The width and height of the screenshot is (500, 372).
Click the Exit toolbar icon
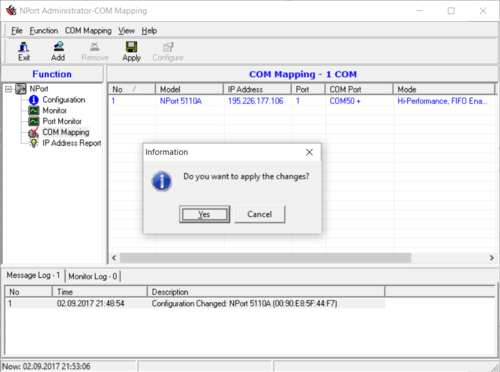24,47
